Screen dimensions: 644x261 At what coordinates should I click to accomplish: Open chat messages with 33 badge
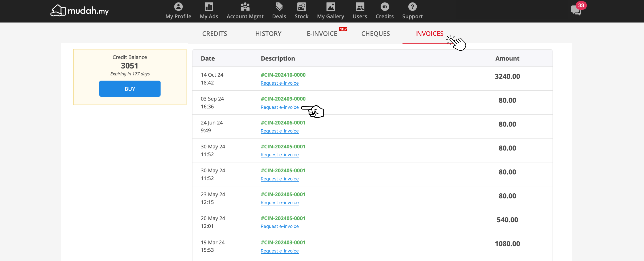[x=576, y=10]
